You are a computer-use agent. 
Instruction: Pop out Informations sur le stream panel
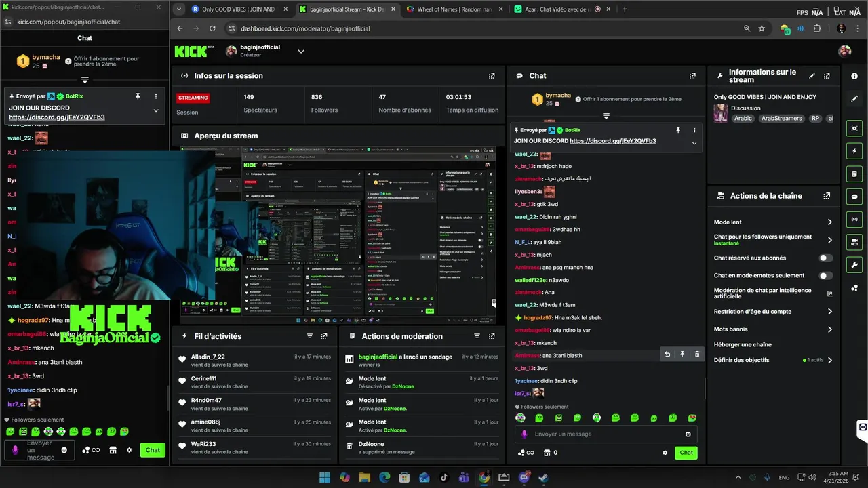click(x=827, y=75)
